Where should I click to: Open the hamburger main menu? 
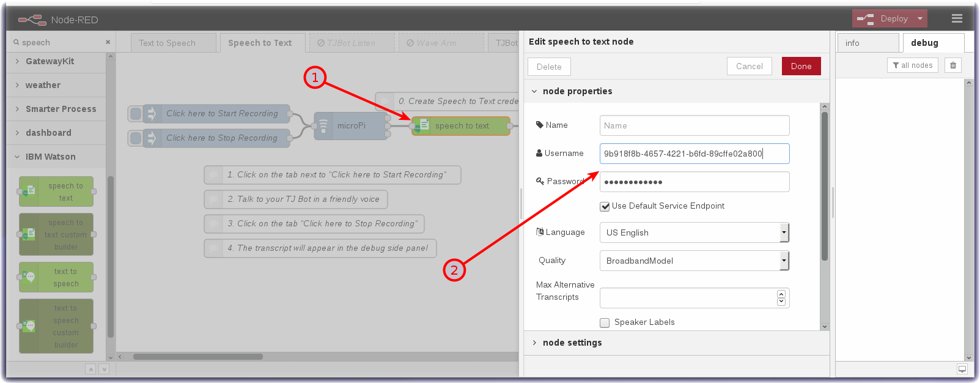pyautogui.click(x=957, y=19)
